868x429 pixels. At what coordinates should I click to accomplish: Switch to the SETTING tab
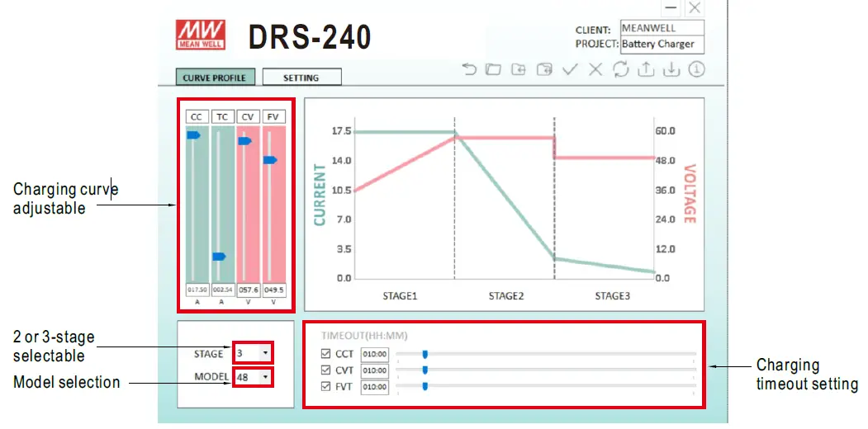click(x=301, y=78)
